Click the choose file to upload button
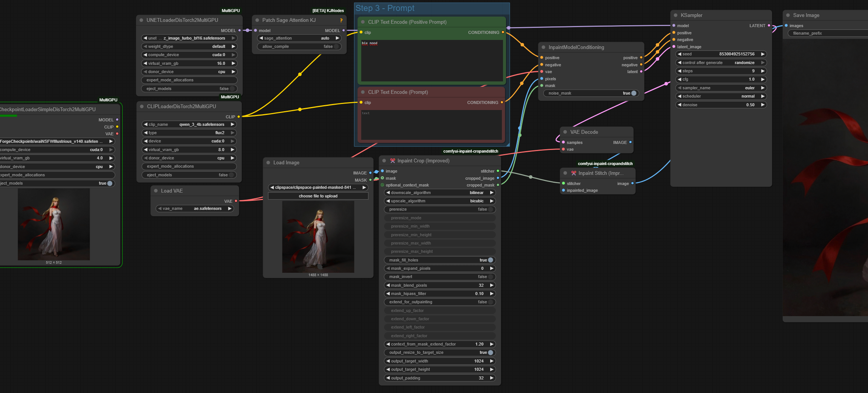This screenshot has height=393, width=868. 318,196
